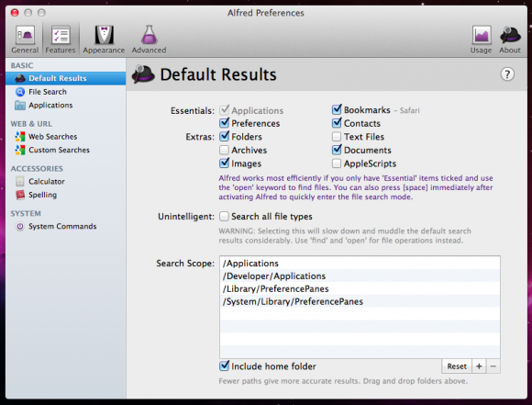Select File Search in sidebar
The image size is (532, 405).
(65, 92)
